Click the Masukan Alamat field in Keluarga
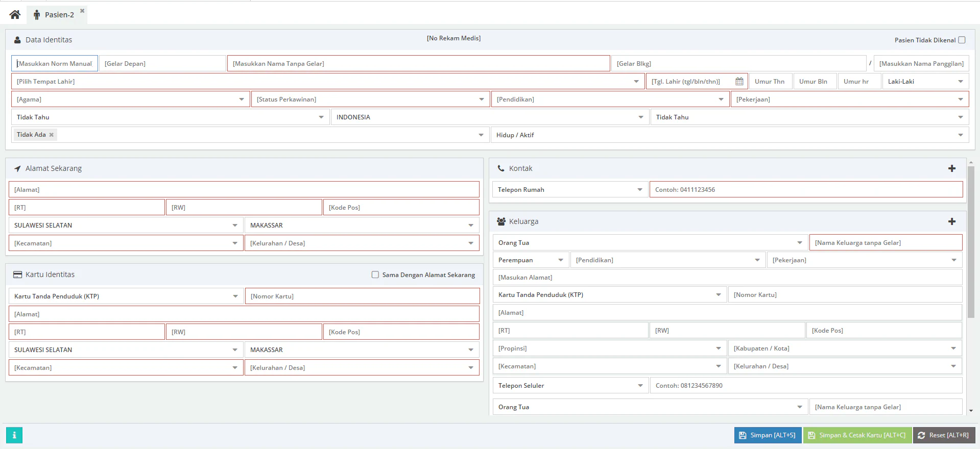The width and height of the screenshot is (980, 449). [727, 278]
